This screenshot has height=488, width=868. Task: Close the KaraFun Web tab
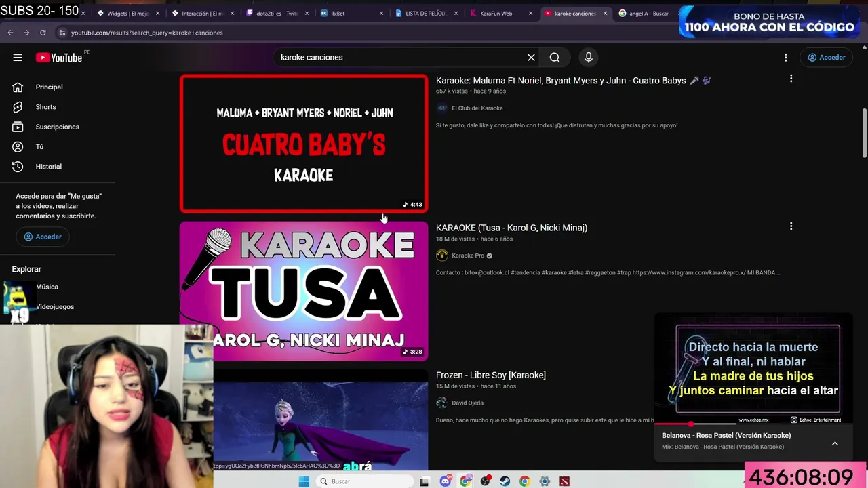(x=530, y=13)
